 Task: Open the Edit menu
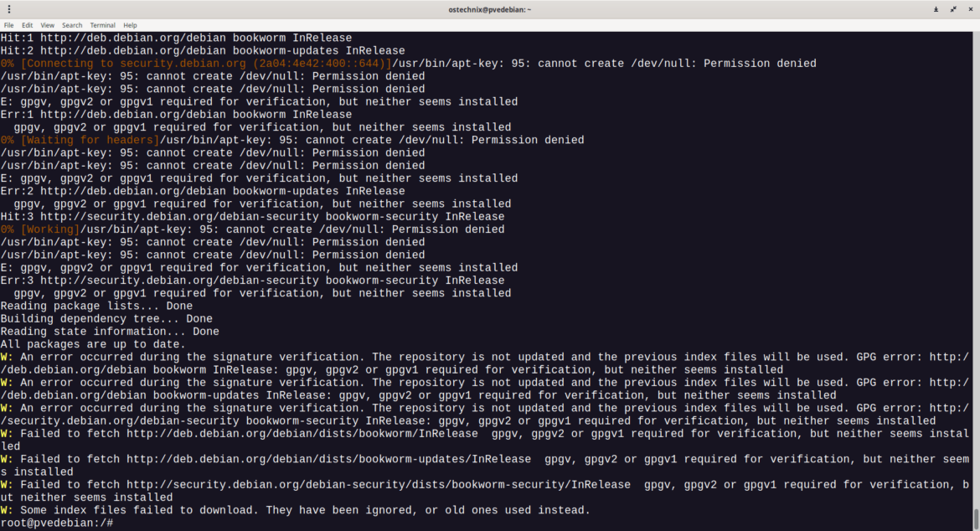[x=27, y=24]
